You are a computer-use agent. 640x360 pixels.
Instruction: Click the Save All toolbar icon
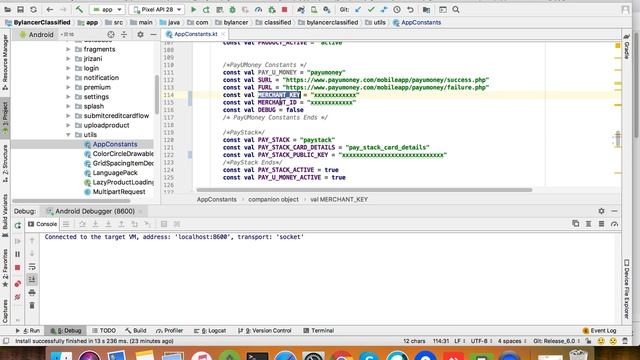click(20, 9)
